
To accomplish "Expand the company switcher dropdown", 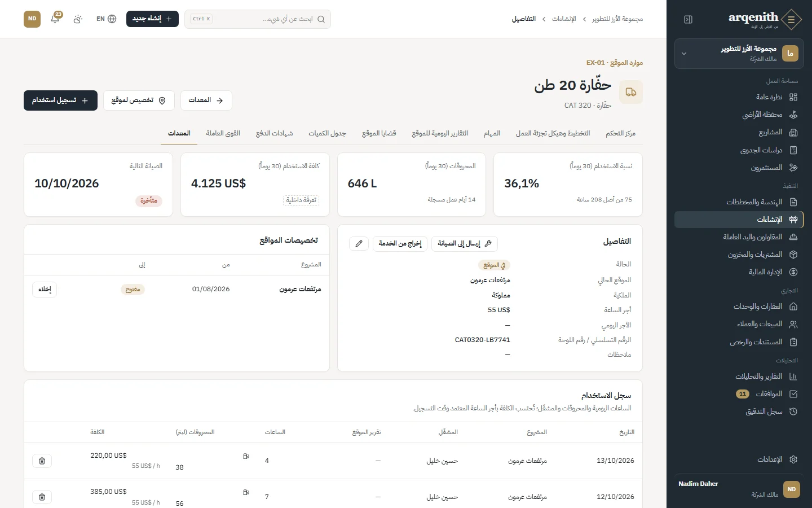I will 739,54.
